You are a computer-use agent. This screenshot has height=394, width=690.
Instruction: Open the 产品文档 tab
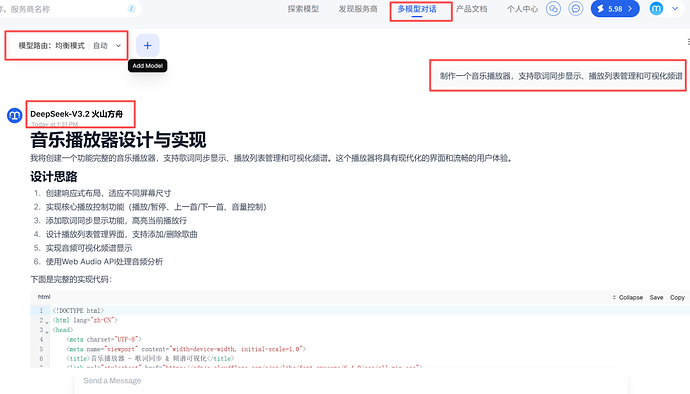pos(471,9)
